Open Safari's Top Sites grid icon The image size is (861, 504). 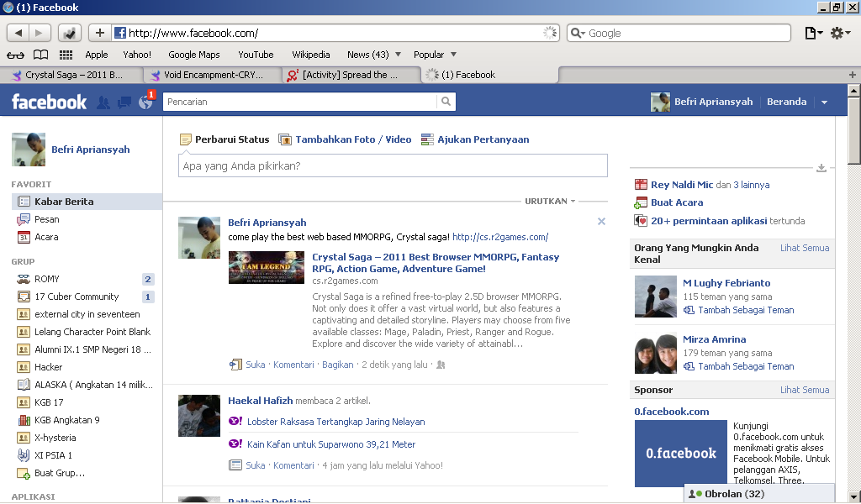click(66, 55)
